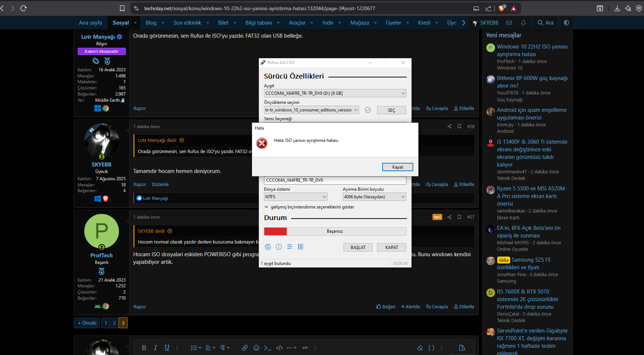Click Rufus volume label input field
This screenshot has height=355, width=644.
(x=335, y=180)
